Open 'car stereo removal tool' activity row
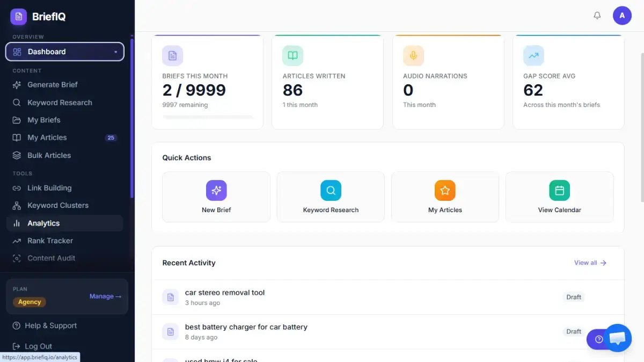Screen dimensions: 644x362 (x=388, y=297)
